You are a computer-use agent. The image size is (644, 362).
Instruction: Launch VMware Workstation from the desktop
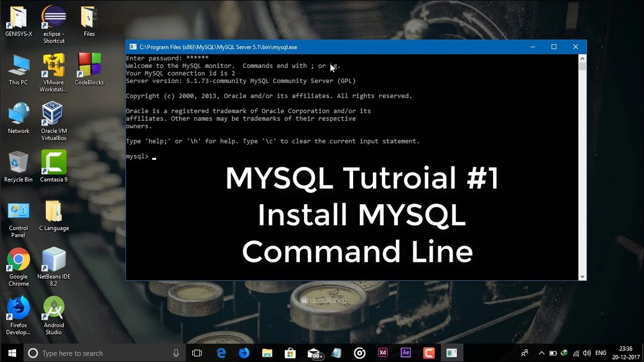[54, 73]
